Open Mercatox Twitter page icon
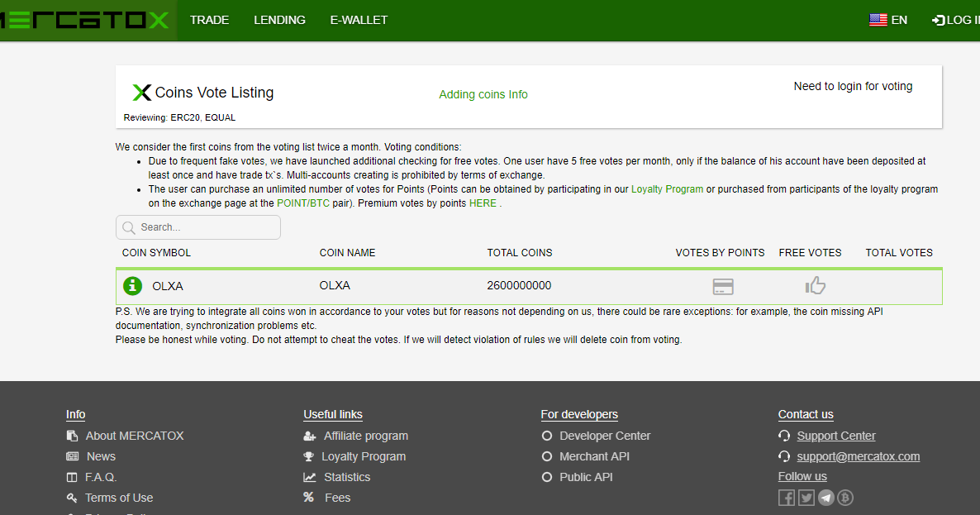Screen dimensions: 980x515 [806, 498]
